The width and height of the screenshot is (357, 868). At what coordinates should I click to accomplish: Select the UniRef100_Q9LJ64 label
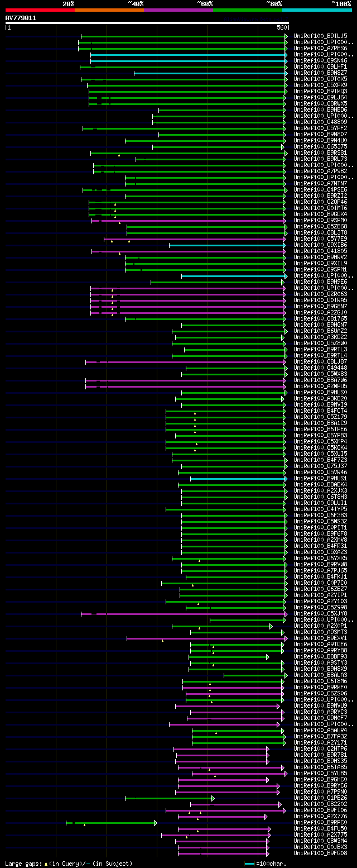pos(320,97)
